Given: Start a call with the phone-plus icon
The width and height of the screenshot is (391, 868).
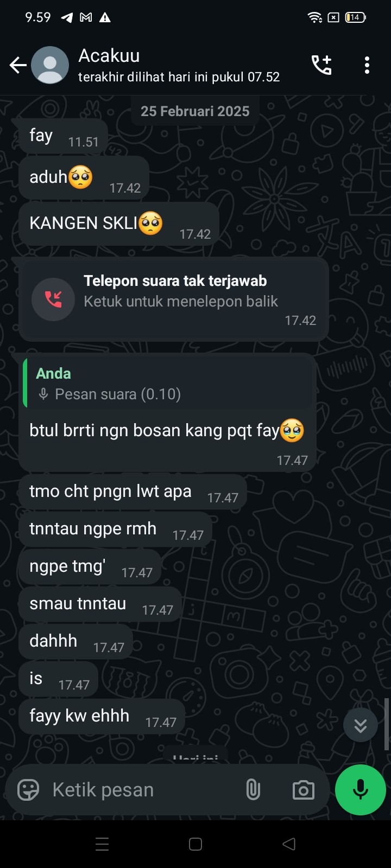Looking at the screenshot, I should [x=321, y=65].
